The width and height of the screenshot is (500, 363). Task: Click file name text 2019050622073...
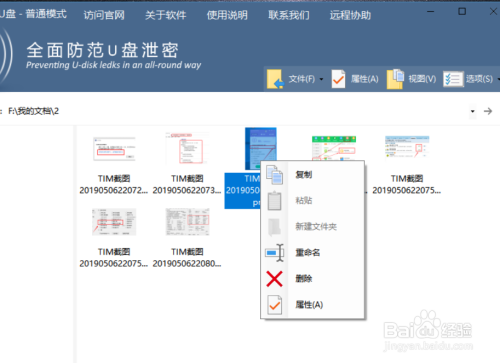[x=187, y=190]
